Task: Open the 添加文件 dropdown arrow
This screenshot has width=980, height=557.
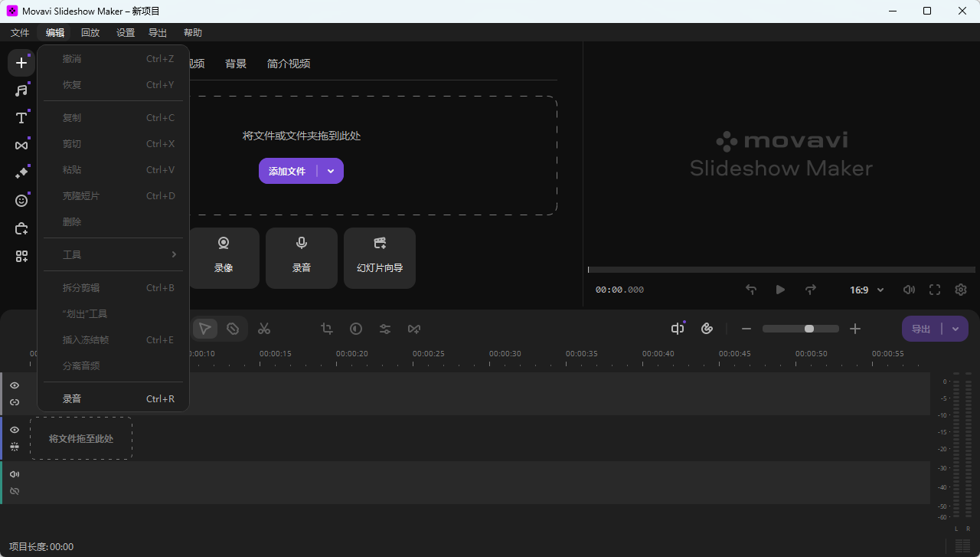Action: (331, 171)
